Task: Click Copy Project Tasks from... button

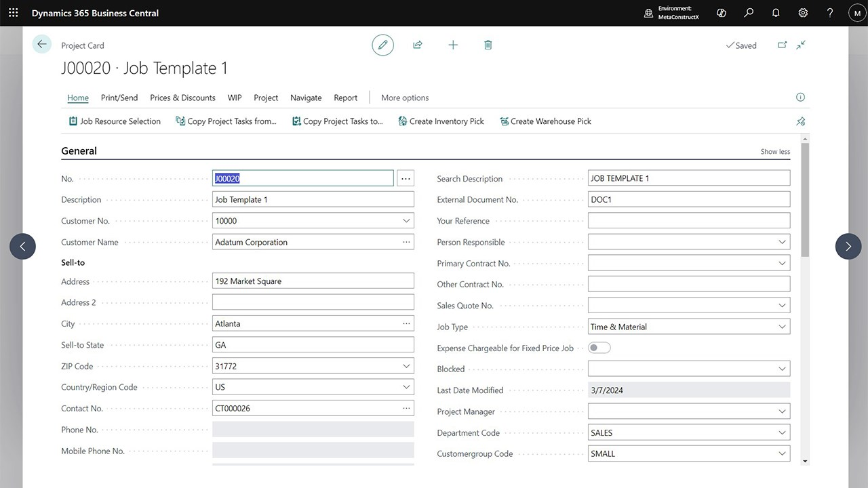Action: pos(226,121)
